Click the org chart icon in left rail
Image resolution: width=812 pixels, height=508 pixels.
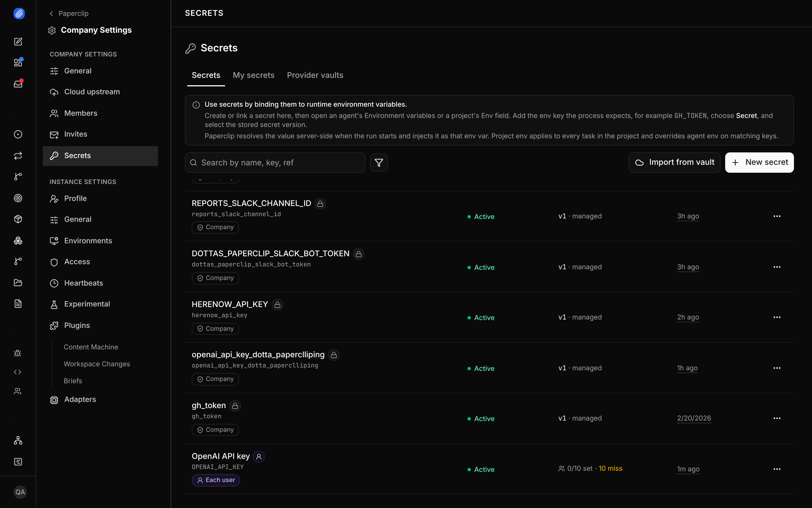tap(18, 441)
